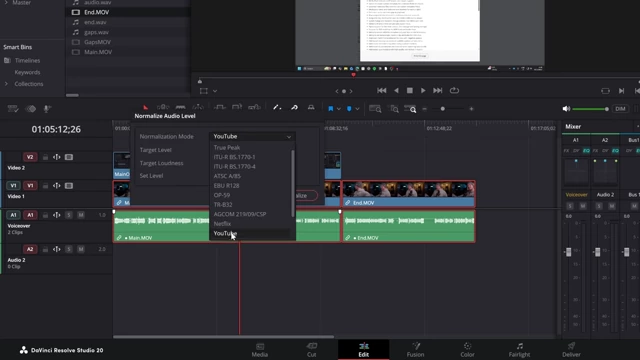
Task: Mute the Voiceover A1 track header
Action: coord(81,215)
